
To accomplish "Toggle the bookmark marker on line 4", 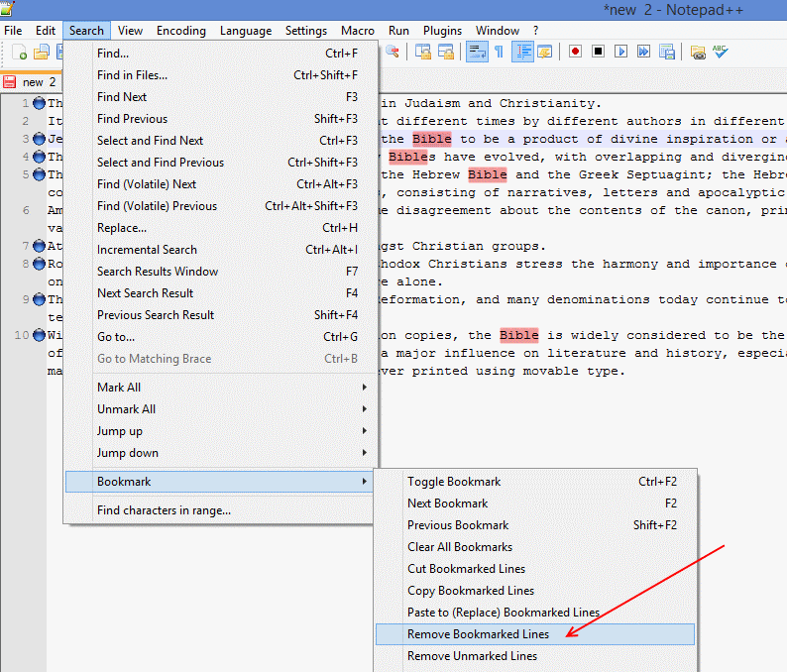I will pos(39,157).
